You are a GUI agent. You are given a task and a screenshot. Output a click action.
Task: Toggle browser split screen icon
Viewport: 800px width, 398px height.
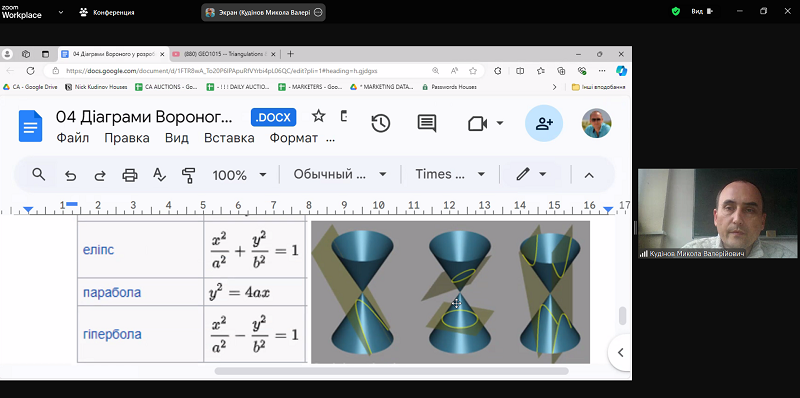click(520, 70)
